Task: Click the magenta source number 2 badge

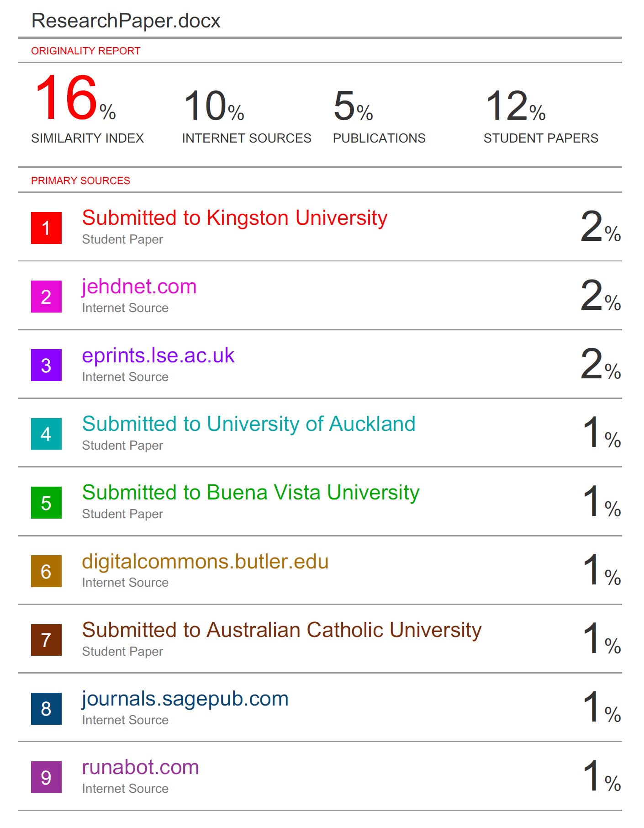Action: 46,297
